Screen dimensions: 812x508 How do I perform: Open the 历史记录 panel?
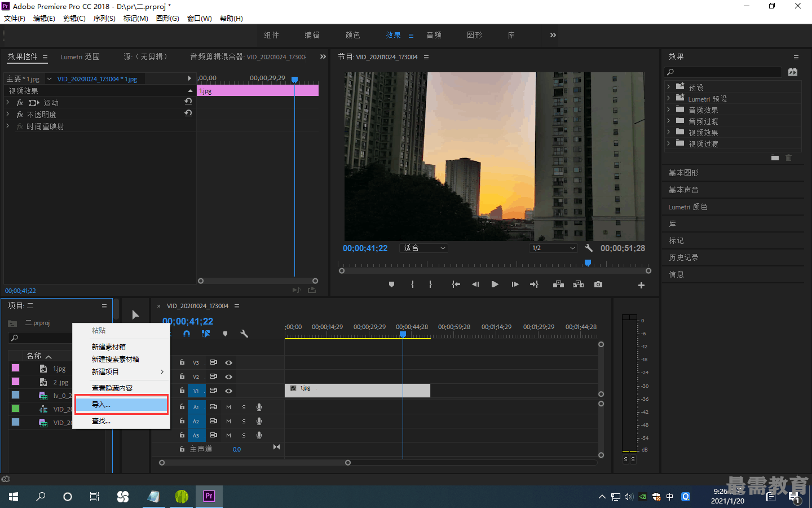(683, 257)
